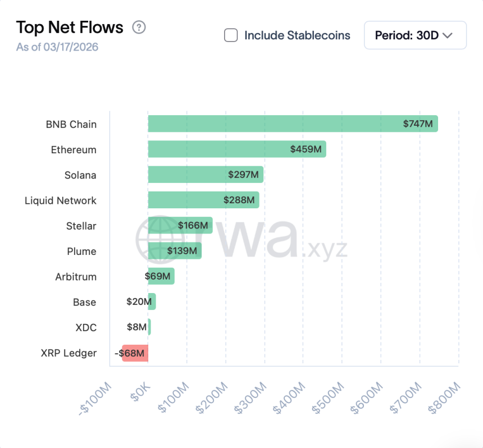Click the chevron on the Period selector
This screenshot has width=483, height=448.
click(448, 35)
